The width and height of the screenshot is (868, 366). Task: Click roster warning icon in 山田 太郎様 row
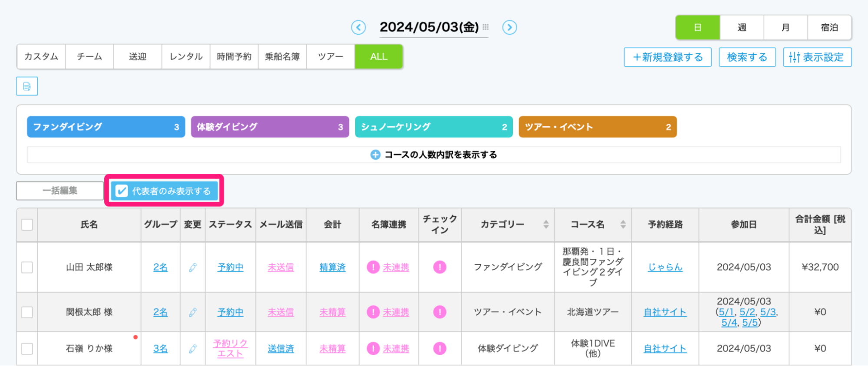tap(373, 267)
